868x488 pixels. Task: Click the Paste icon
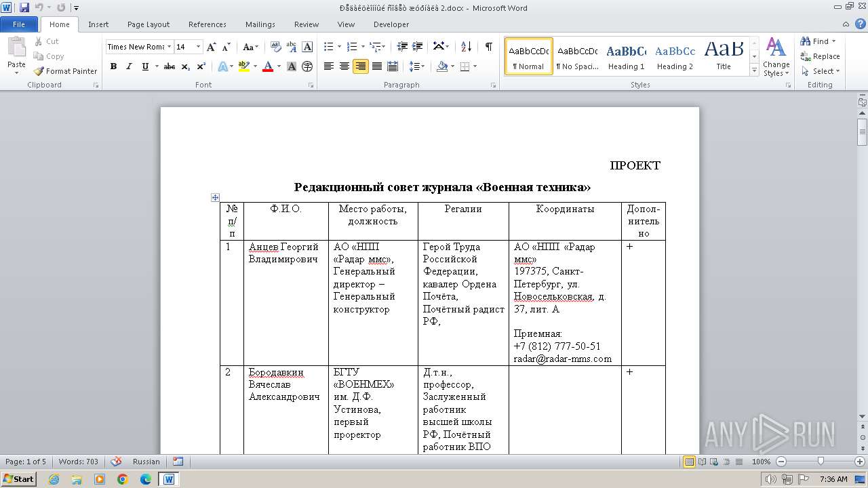[16, 48]
